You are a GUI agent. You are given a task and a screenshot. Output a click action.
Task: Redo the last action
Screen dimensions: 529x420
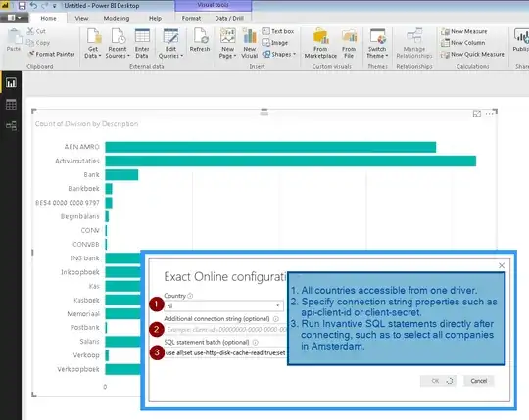tap(44, 6)
